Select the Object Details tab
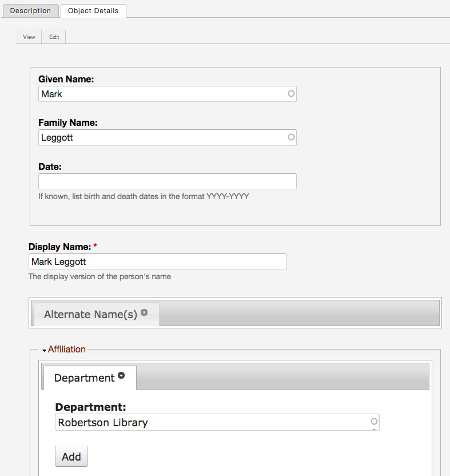The image size is (450, 476). click(93, 11)
